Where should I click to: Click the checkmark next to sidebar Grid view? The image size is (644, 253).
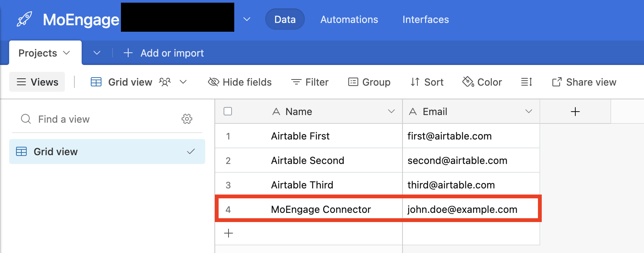tap(191, 152)
